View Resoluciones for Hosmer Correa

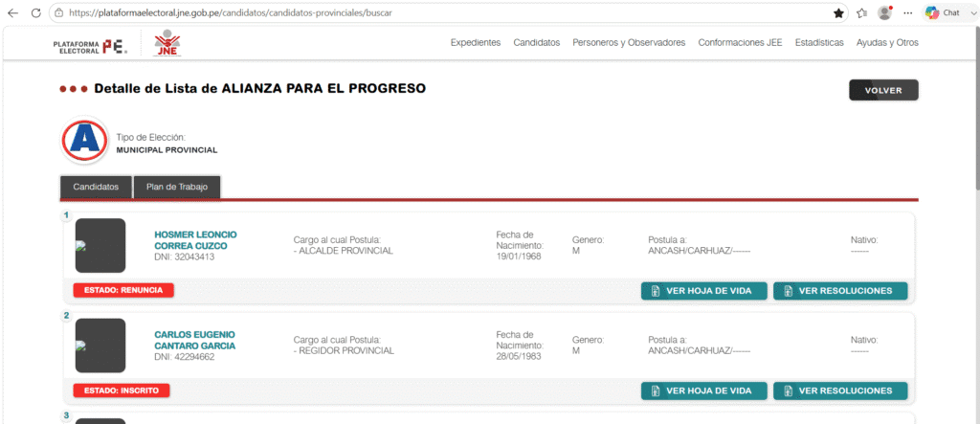840,291
